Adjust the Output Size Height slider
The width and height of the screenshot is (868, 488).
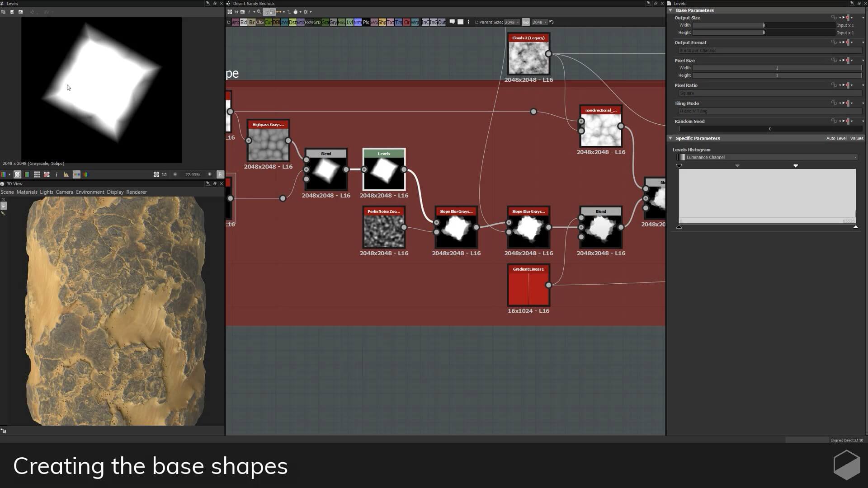click(x=764, y=33)
